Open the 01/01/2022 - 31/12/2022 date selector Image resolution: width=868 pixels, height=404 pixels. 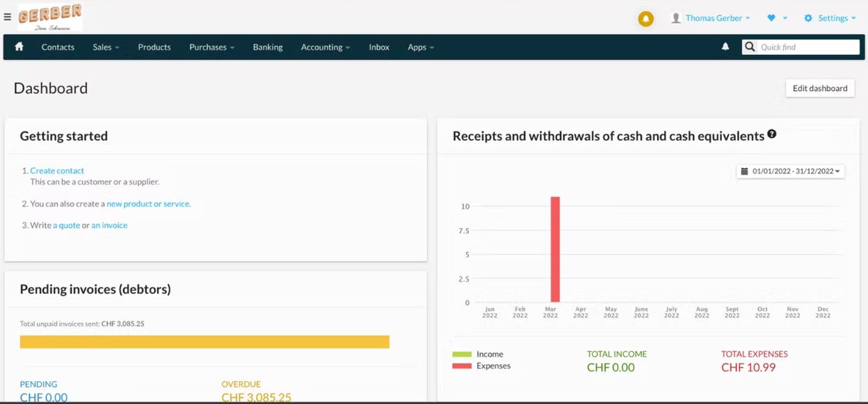(790, 170)
